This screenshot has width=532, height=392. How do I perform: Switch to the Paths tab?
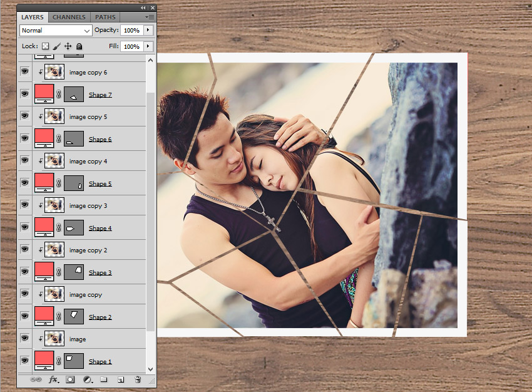pyautogui.click(x=104, y=17)
